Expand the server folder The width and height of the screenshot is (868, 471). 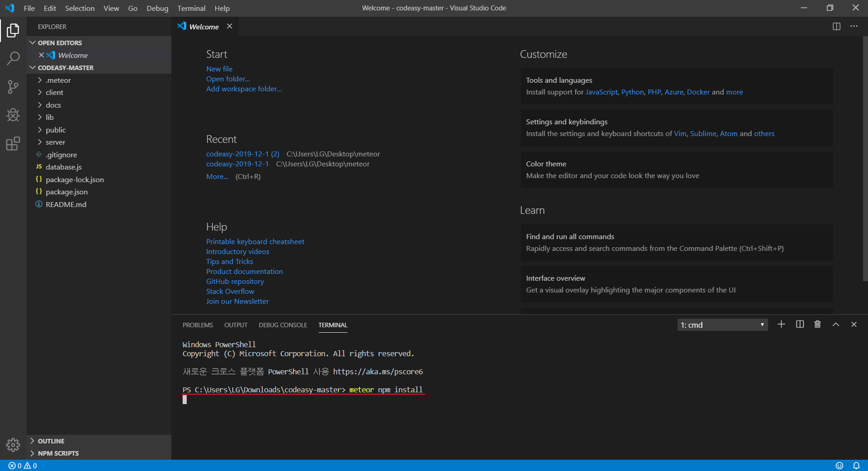(x=99, y=142)
